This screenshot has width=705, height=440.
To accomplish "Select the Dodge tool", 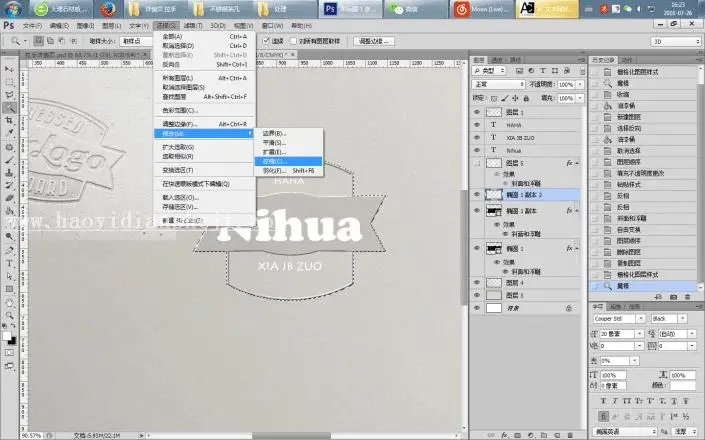I will pos(9,236).
